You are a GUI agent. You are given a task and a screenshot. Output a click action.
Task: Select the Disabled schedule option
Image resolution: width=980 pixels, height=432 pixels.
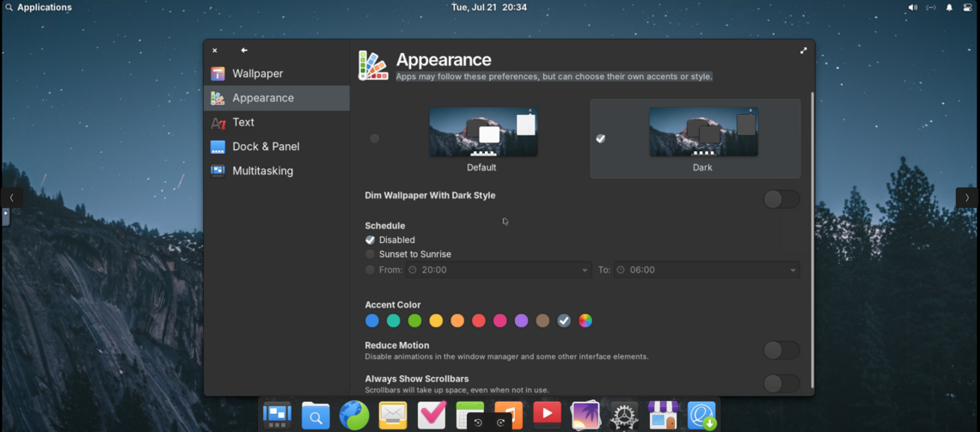coord(390,240)
